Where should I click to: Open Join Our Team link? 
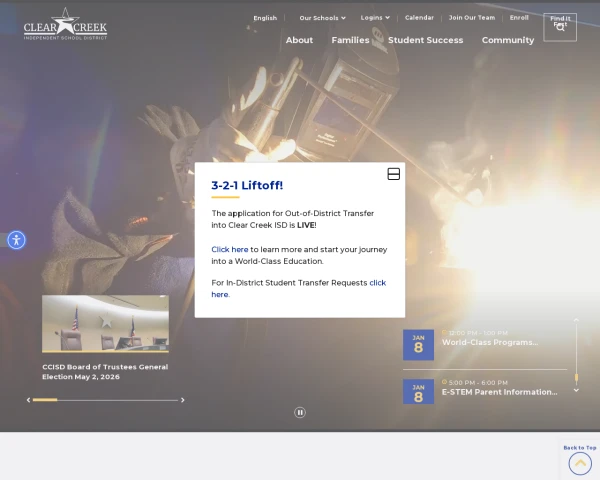(471, 18)
